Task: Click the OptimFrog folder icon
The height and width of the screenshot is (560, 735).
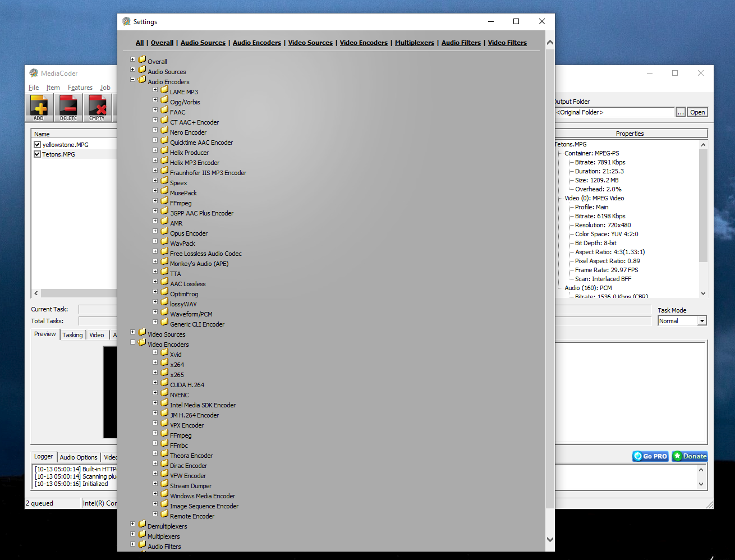Action: pyautogui.click(x=164, y=292)
